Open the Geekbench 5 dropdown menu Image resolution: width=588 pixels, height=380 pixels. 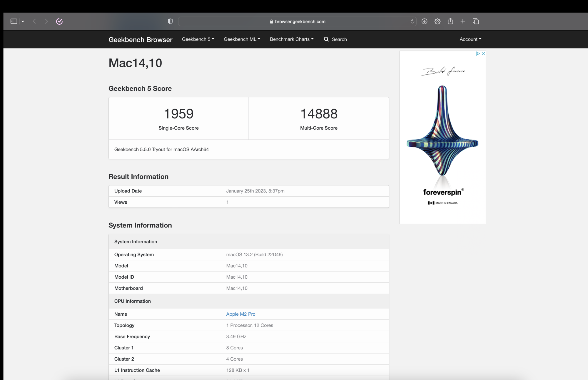click(x=198, y=39)
